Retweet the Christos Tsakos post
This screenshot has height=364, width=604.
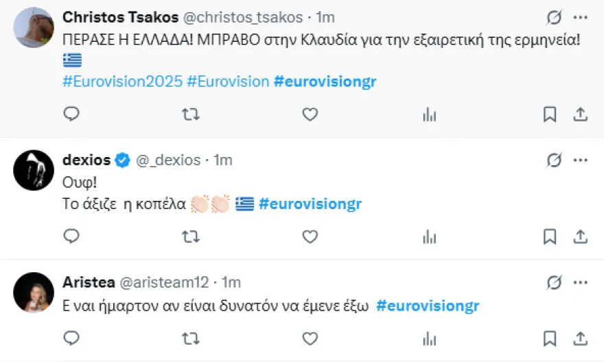tap(190, 114)
